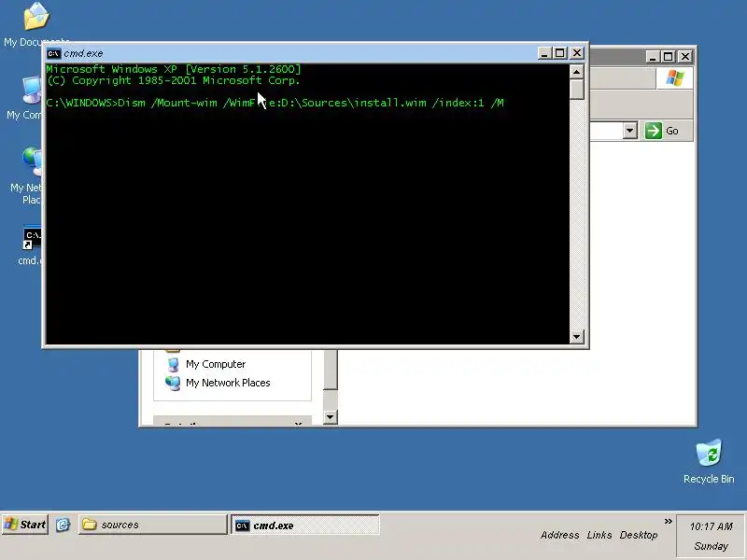Viewport: 747px width, 560px height.
Task: Click the Start button
Action: click(25, 525)
